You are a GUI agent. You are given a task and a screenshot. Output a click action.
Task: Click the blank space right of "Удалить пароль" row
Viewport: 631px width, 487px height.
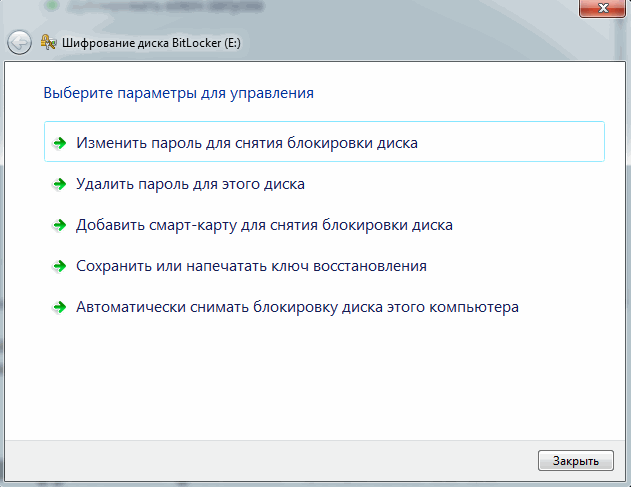450,184
